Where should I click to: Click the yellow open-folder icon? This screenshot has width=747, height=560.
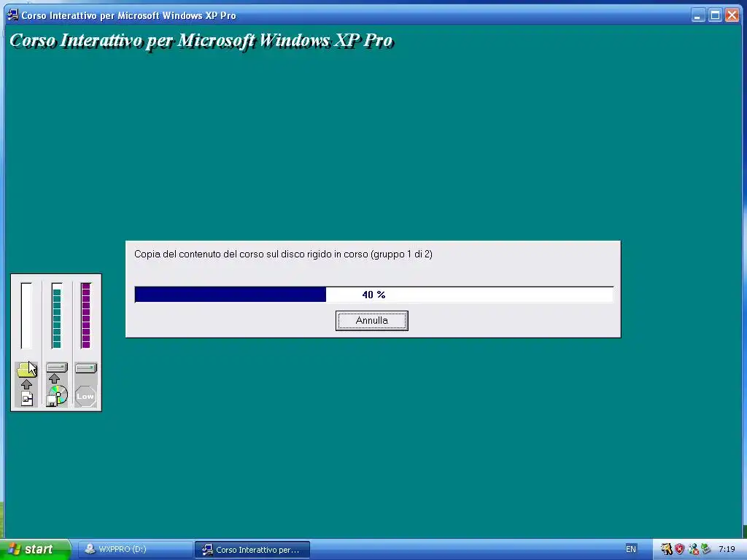[26, 370]
